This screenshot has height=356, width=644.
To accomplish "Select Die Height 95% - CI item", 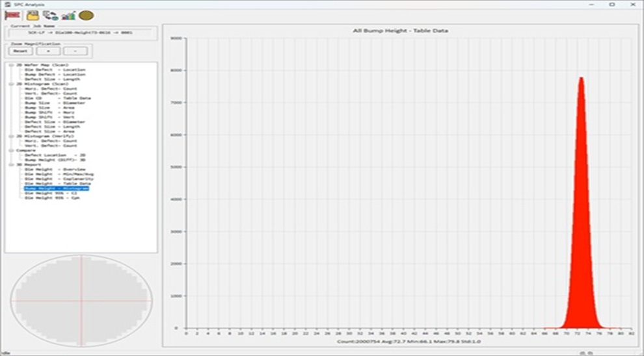I will coord(51,193).
